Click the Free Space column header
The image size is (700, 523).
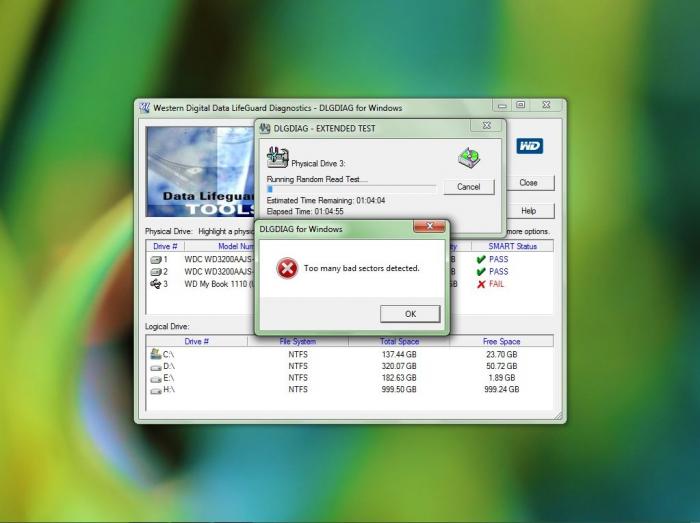click(x=501, y=341)
